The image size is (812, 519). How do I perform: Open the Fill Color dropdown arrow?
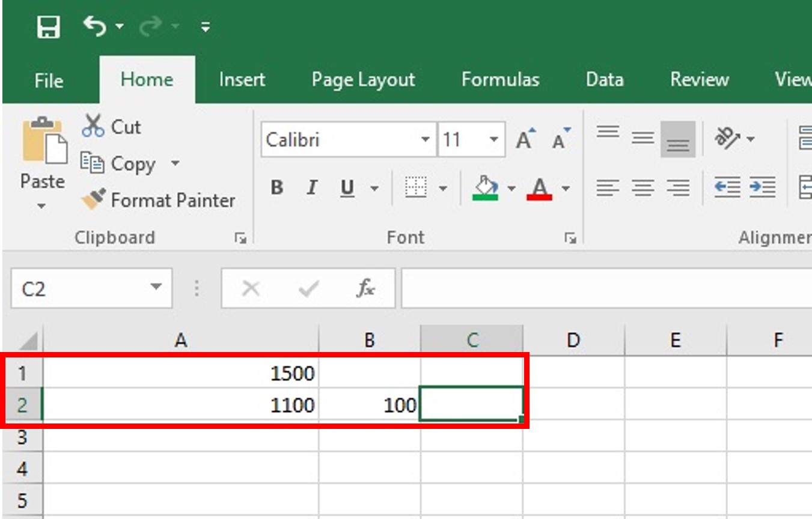point(510,188)
